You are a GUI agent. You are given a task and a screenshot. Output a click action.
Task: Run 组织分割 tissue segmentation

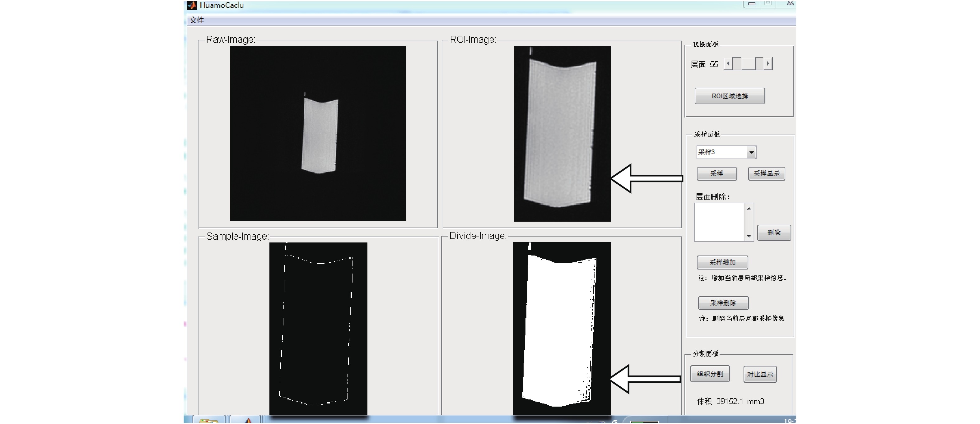[710, 374]
